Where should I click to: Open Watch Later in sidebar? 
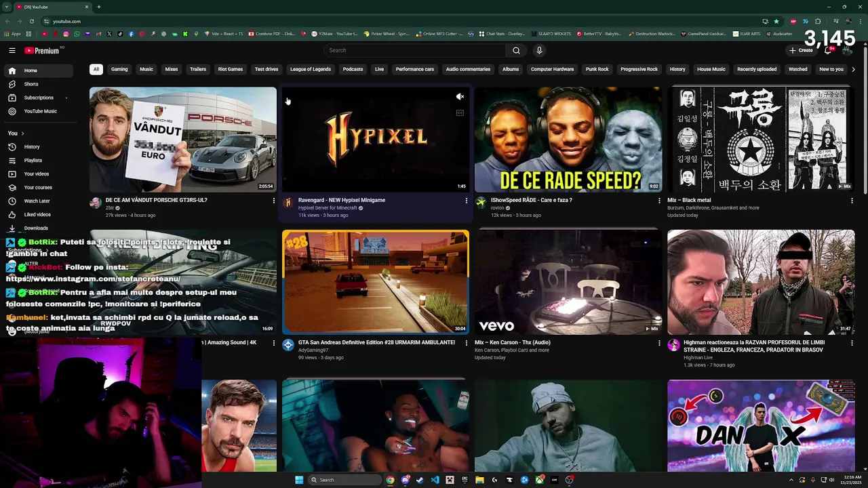click(40, 201)
